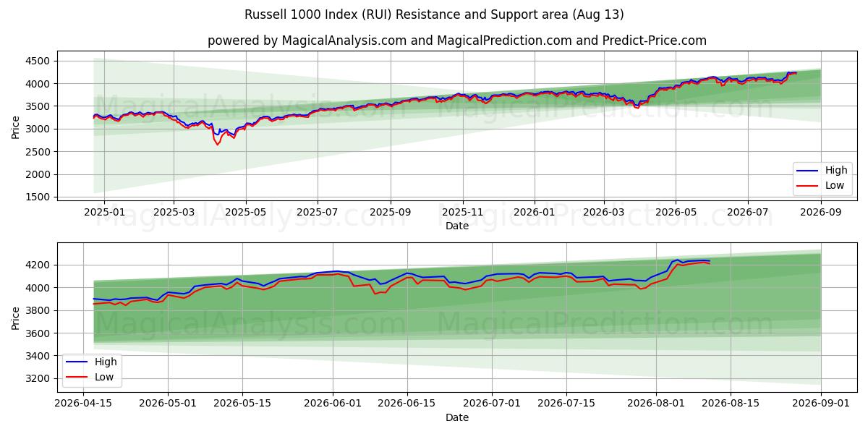The width and height of the screenshot is (868, 434).
Task: Click the '2025-11' date tick label
Action: pyautogui.click(x=463, y=212)
